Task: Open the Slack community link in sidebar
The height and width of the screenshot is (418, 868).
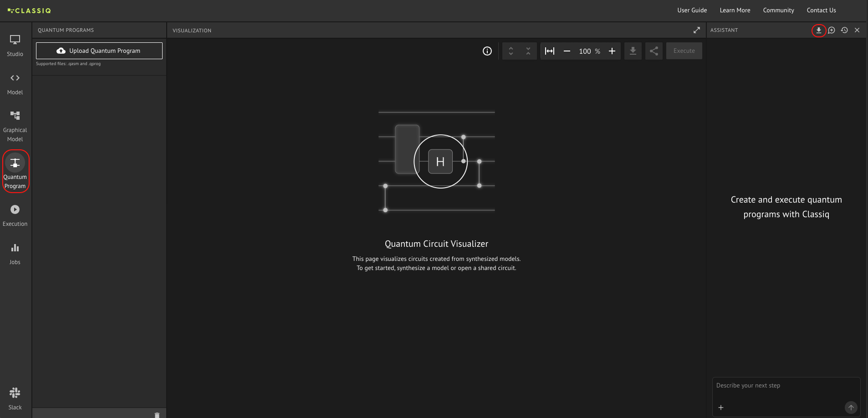Action: 15,399
